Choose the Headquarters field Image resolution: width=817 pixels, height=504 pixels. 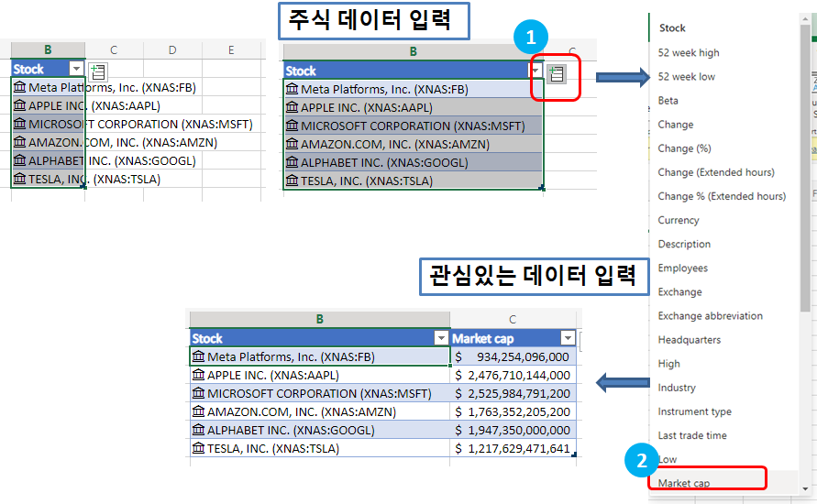pos(690,340)
